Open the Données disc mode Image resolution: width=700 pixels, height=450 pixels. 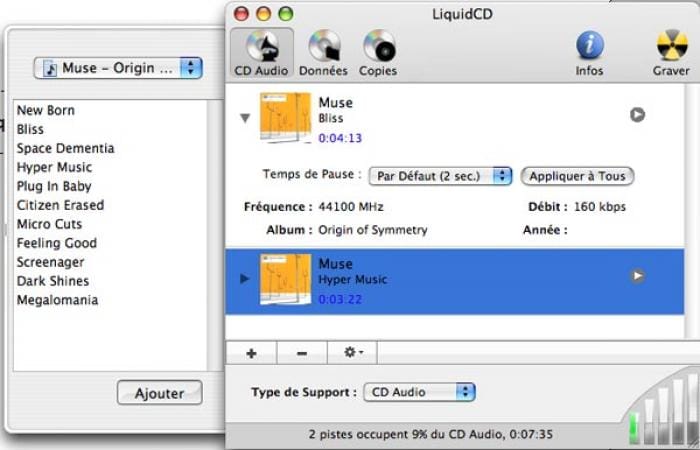[x=323, y=54]
